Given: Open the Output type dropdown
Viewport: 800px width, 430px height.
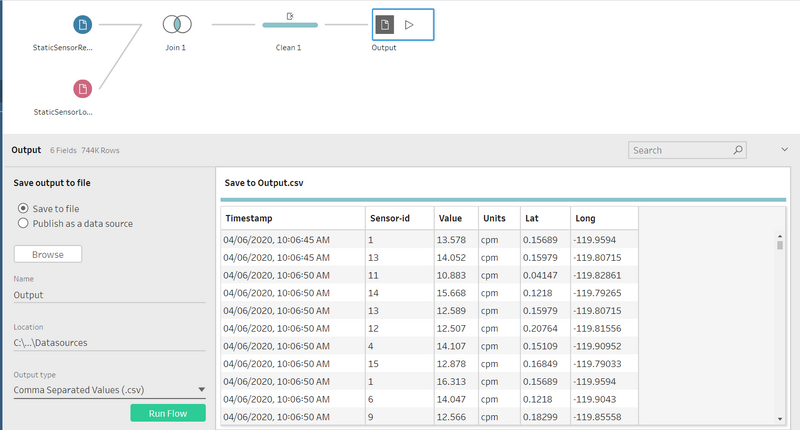Looking at the screenshot, I should click(109, 389).
